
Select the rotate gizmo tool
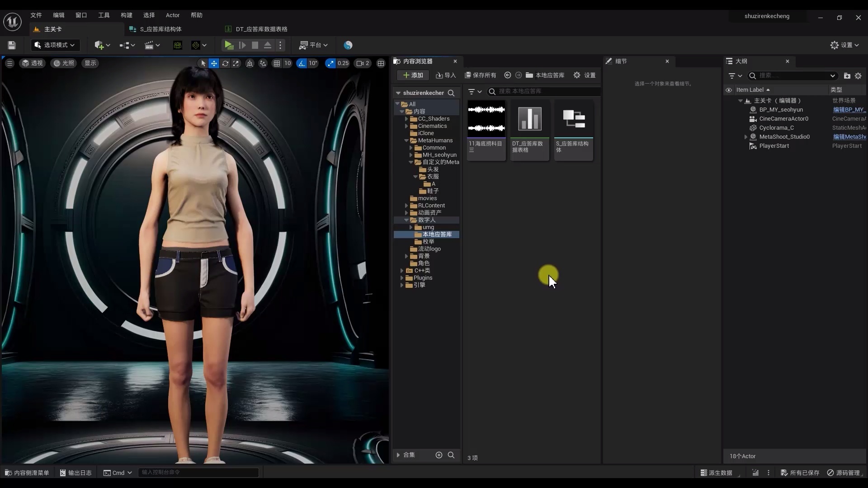tap(225, 63)
